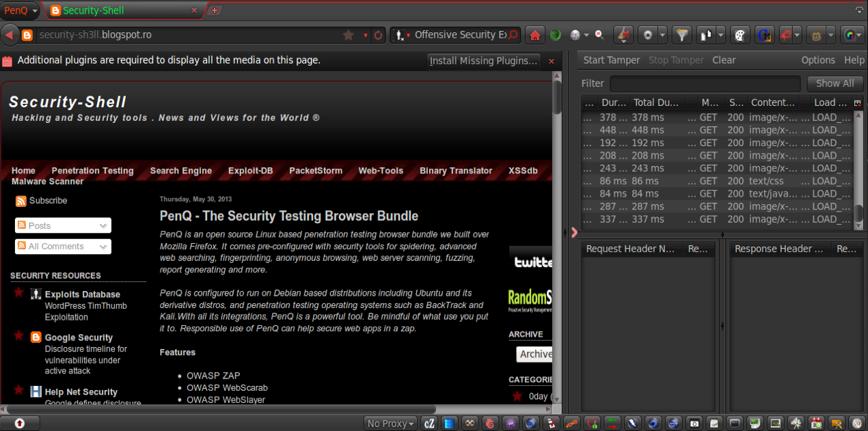Click the small magnifier H toolbar icon
868x431 pixels.
click(599, 35)
